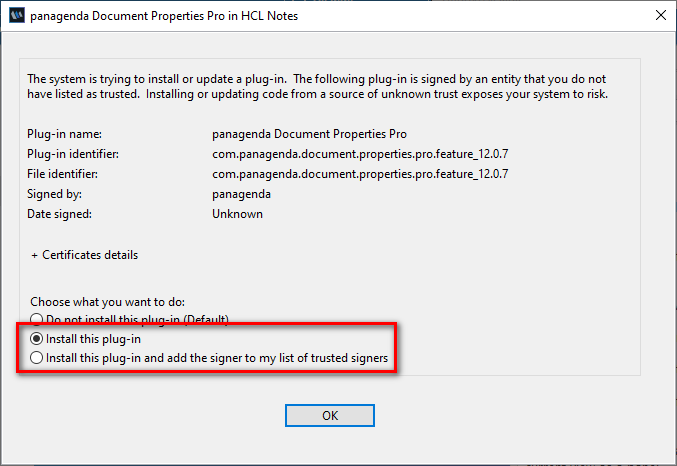Click the untrusted source warning paragraph
This screenshot has width=677, height=466.
(x=317, y=86)
